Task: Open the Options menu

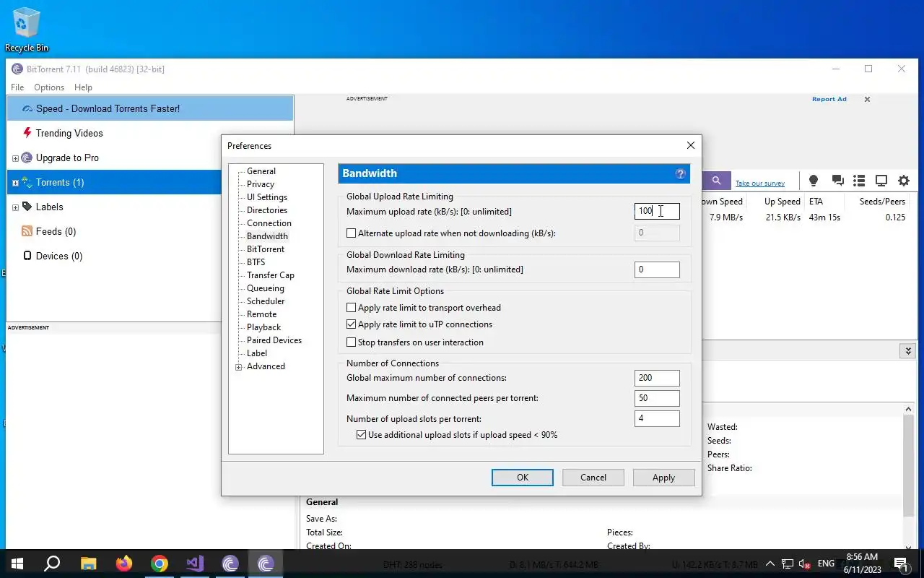Action: coord(49,87)
